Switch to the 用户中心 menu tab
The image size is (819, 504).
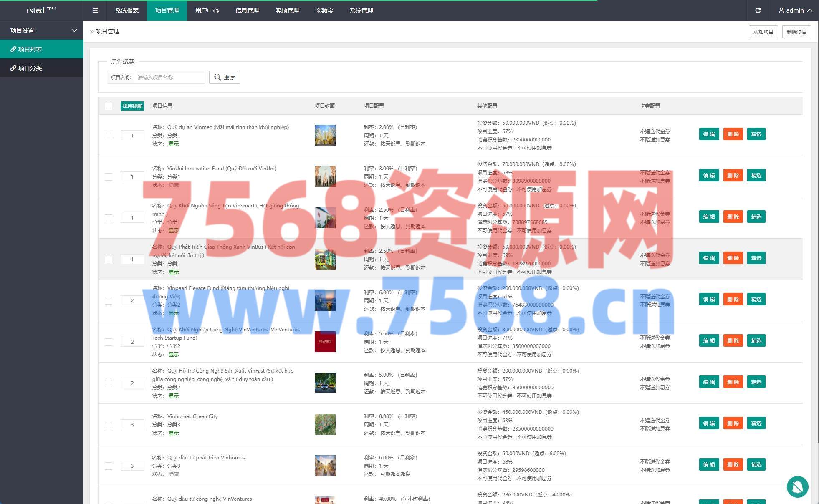pos(207,10)
